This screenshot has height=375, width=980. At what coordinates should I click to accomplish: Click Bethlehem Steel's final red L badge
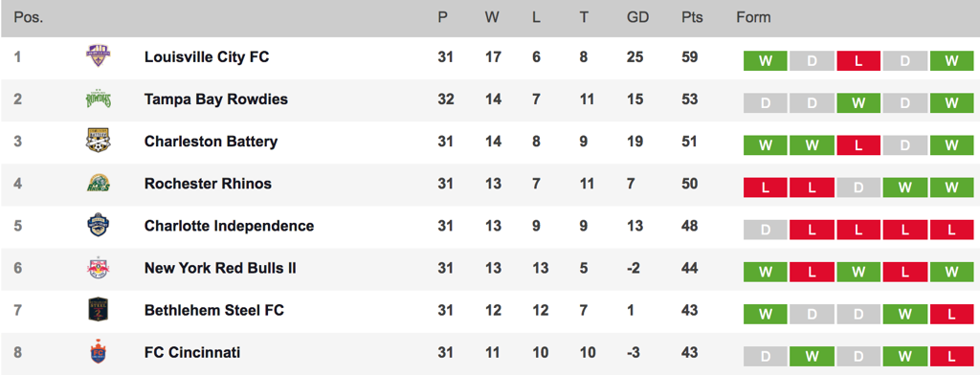pos(951,315)
